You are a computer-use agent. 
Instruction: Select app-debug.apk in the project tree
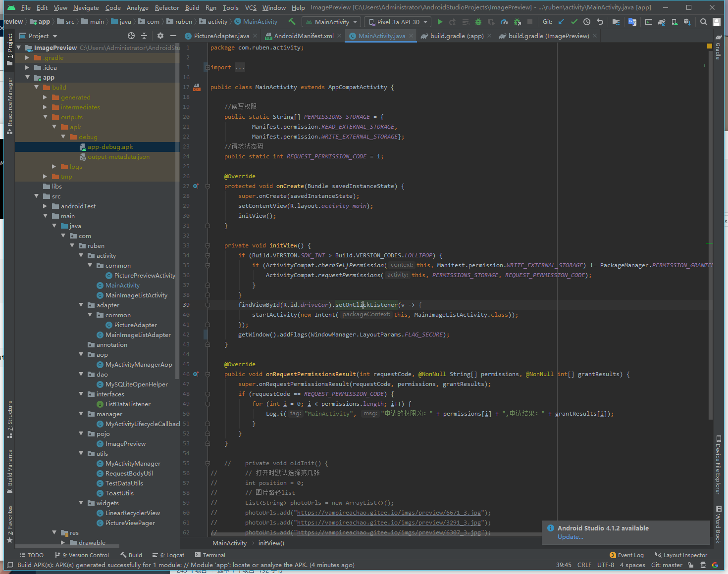(x=110, y=147)
